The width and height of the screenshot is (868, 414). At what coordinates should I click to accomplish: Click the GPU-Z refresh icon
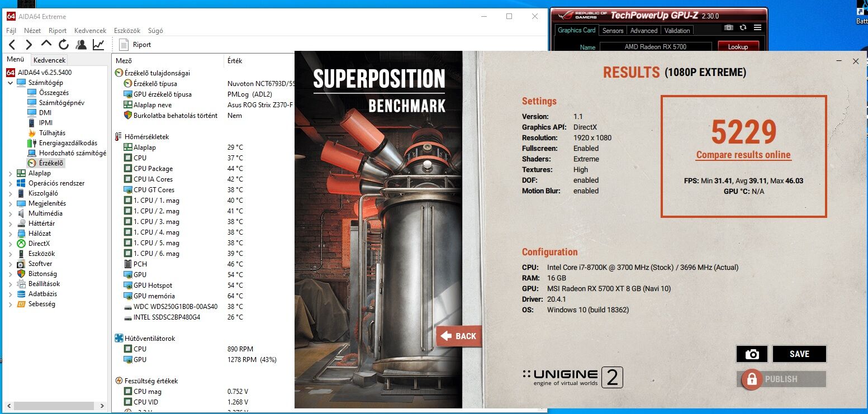(743, 27)
